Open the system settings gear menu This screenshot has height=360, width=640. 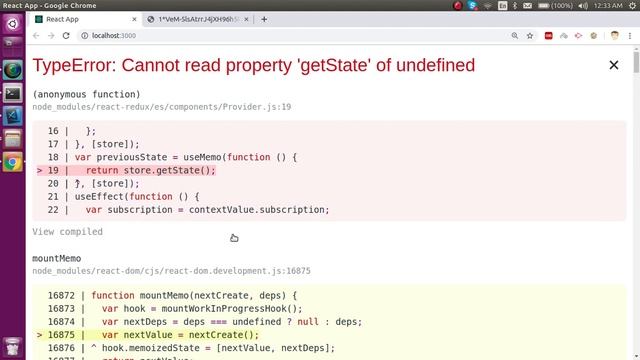[x=632, y=5]
